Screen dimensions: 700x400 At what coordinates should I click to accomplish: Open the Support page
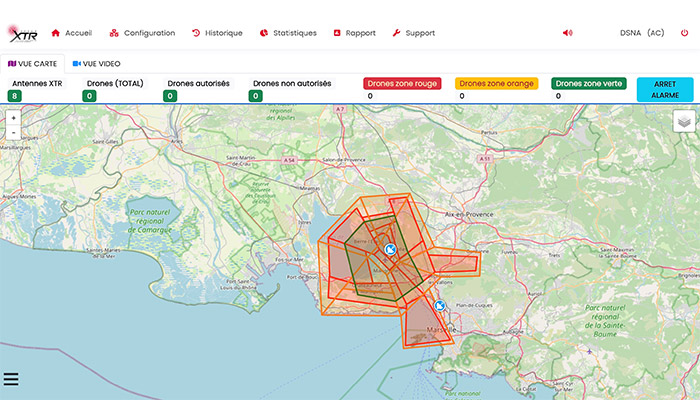pyautogui.click(x=414, y=33)
